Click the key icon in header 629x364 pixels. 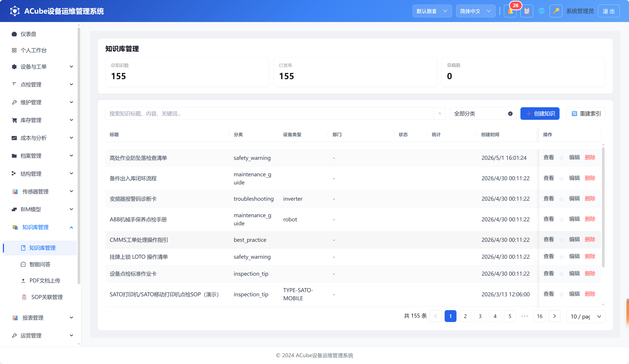pos(556,11)
